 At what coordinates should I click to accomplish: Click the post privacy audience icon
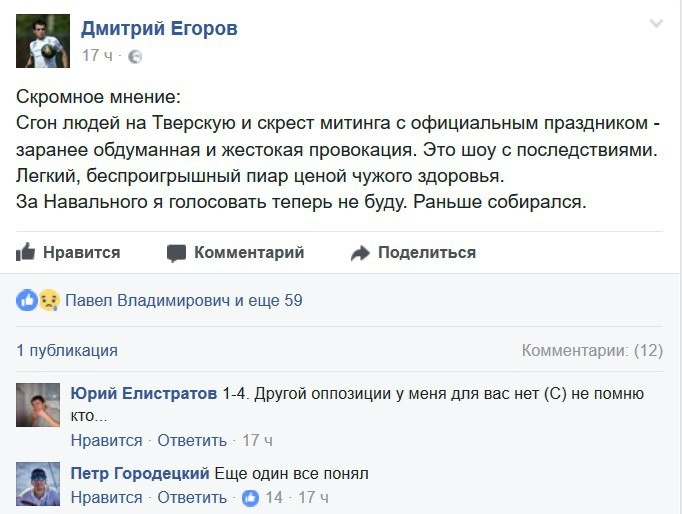pyautogui.click(x=136, y=57)
